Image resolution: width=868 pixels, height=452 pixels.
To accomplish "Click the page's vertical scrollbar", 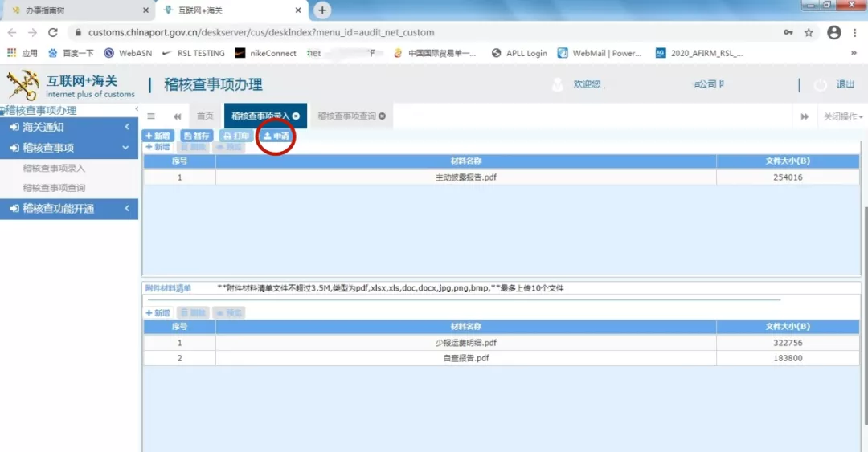I will coord(865,316).
